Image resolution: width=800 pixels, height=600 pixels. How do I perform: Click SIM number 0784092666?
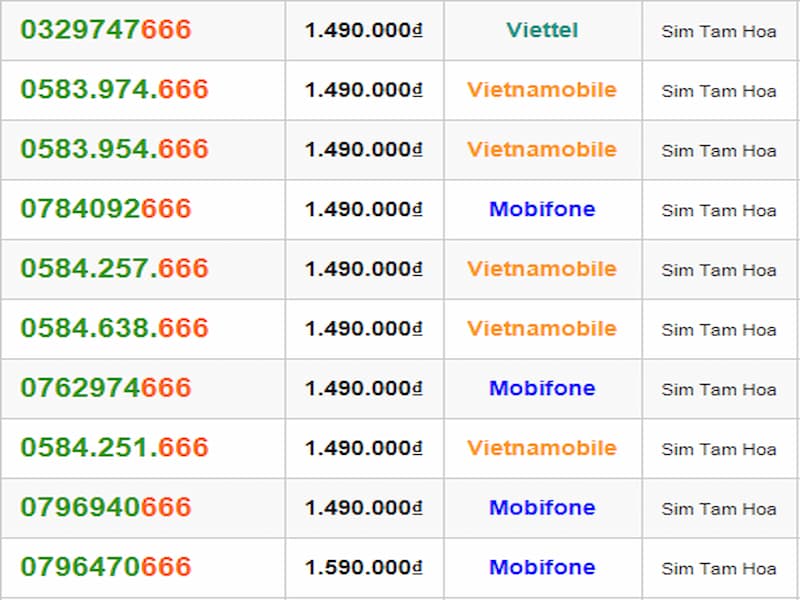pyautogui.click(x=105, y=209)
